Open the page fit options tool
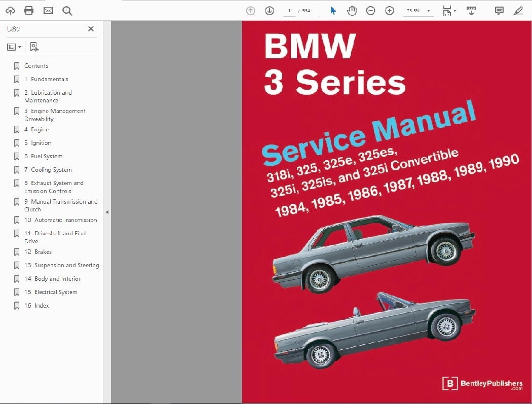The height and width of the screenshot is (404, 532). [448, 11]
